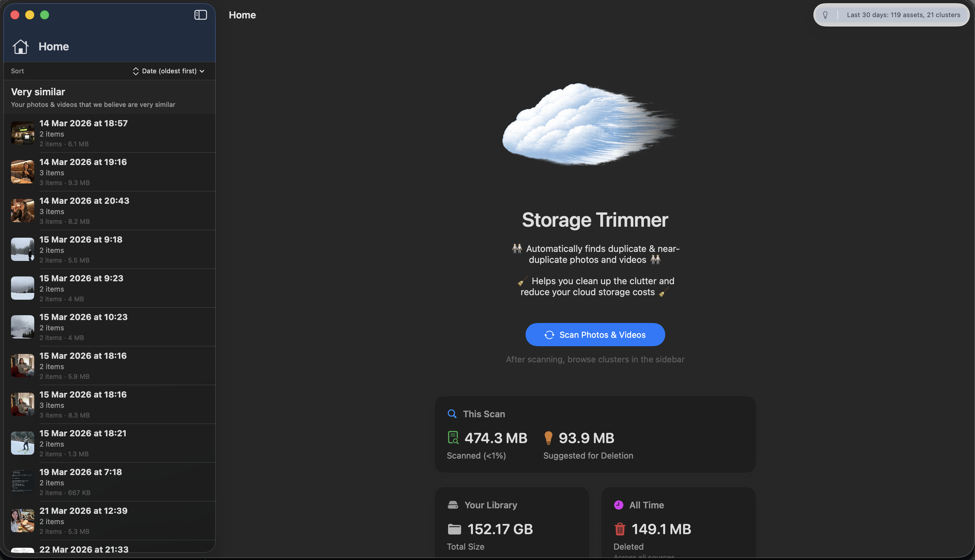The height and width of the screenshot is (560, 975).
Task: Click the yellow minimize window button
Action: click(x=30, y=15)
